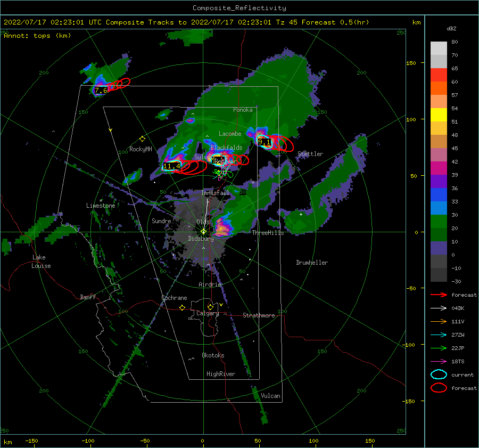This screenshot has height=448, width=479.
Task: Click the intense storm cell east of Olds
Action: [x=222, y=227]
